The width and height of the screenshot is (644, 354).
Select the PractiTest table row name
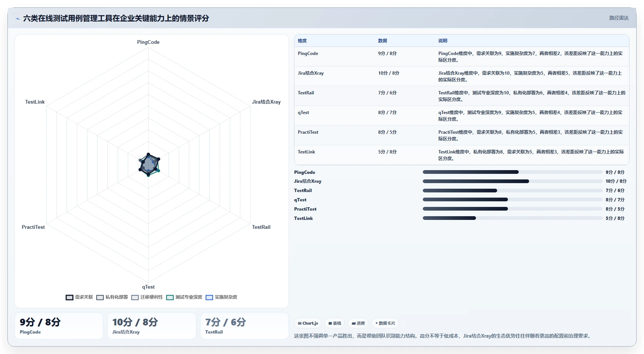click(308, 132)
